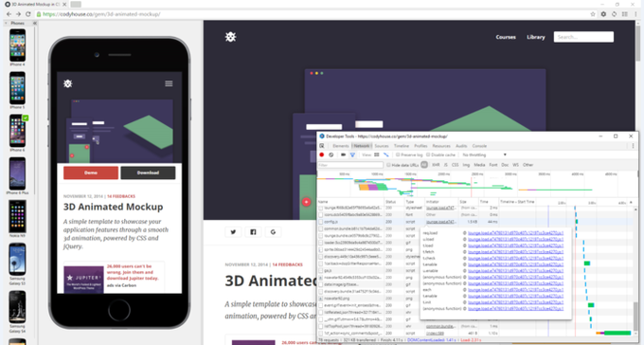Click the red Demo button in phone
The image size is (644, 345).
click(x=91, y=172)
